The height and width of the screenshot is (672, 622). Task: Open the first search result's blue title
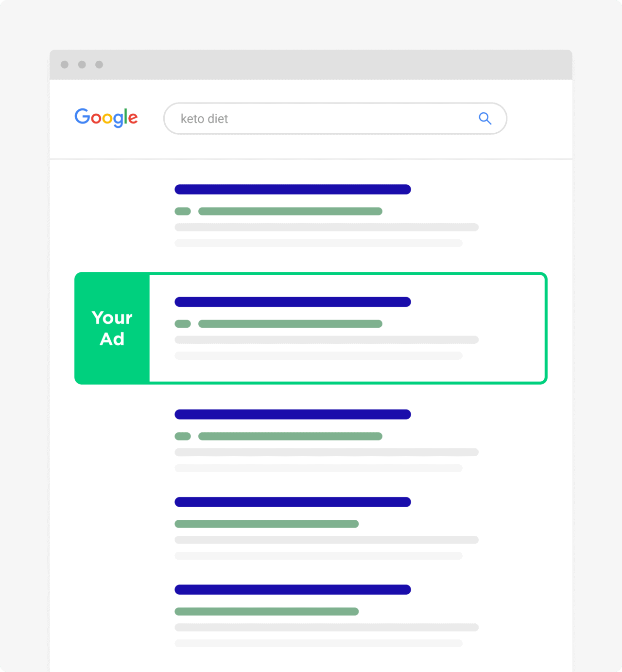click(293, 190)
